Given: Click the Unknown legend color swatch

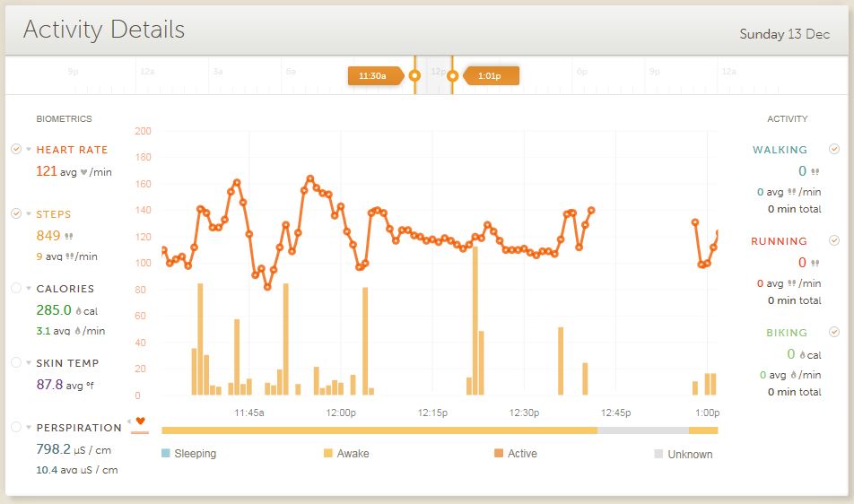Looking at the screenshot, I should (658, 454).
